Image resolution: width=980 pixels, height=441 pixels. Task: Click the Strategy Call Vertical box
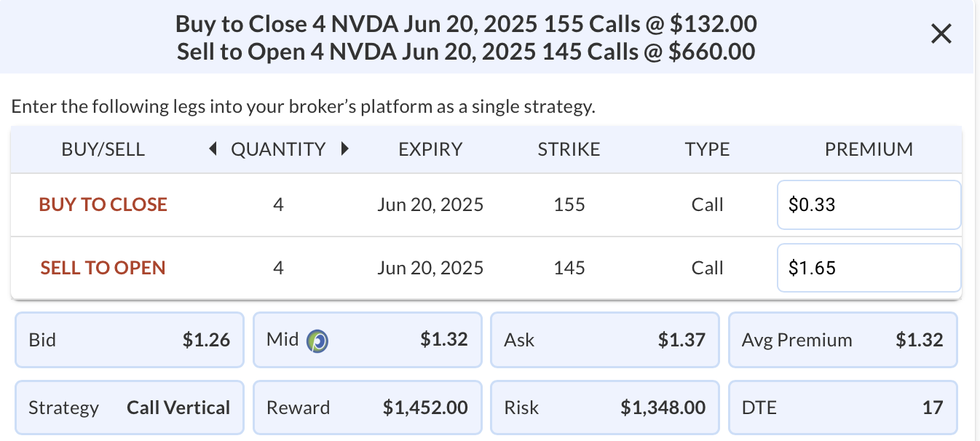coord(130,408)
